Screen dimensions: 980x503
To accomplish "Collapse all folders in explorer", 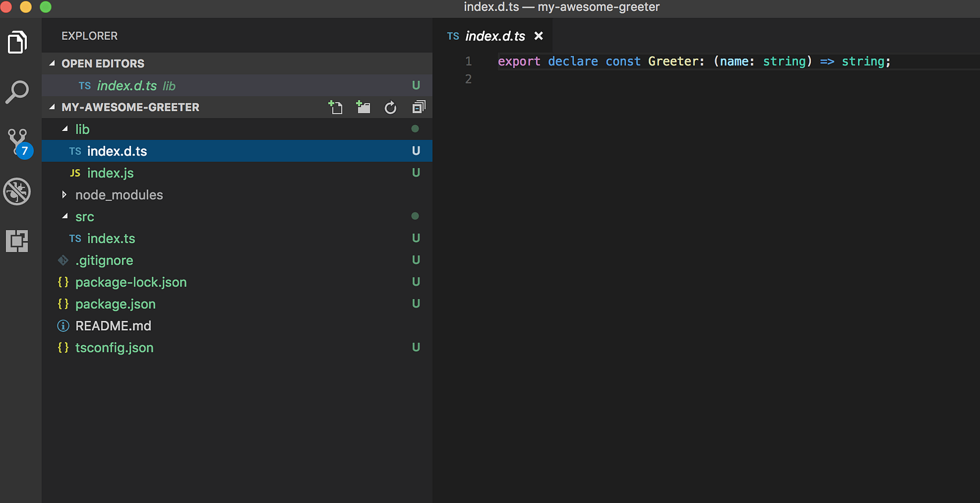I will pyautogui.click(x=418, y=108).
